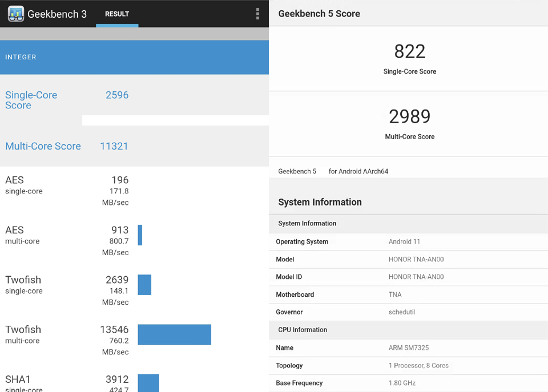Viewport: 548px width, 392px height.
Task: Tap the 171.8 AES throughput value
Action: coord(119,192)
